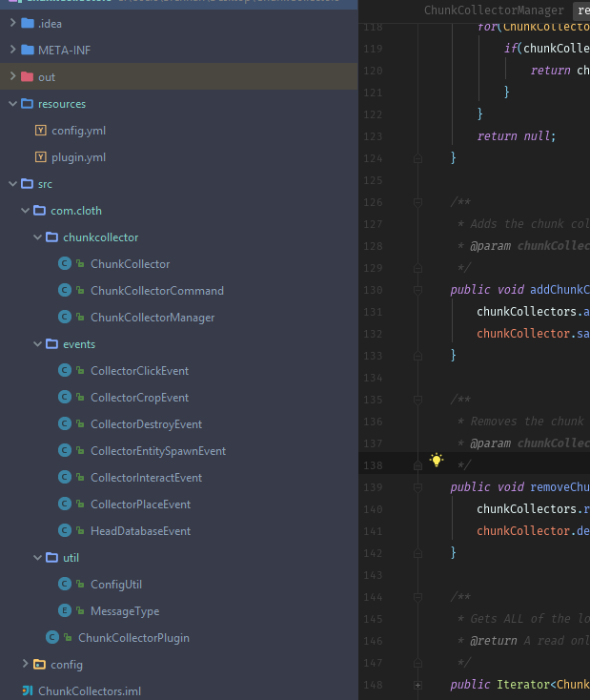Viewport: 590px width, 700px height.
Task: Collapse the src folder
Action: pos(12,183)
